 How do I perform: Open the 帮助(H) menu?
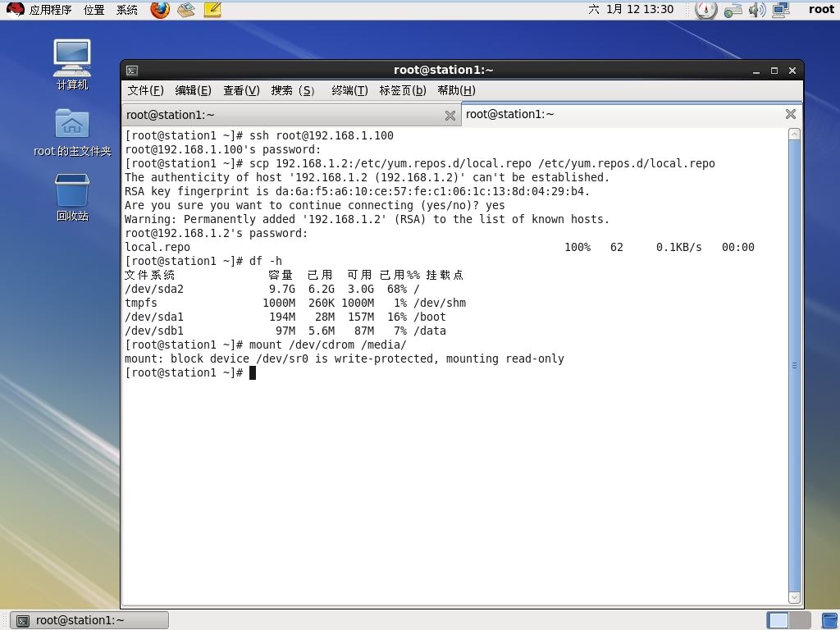pos(456,90)
